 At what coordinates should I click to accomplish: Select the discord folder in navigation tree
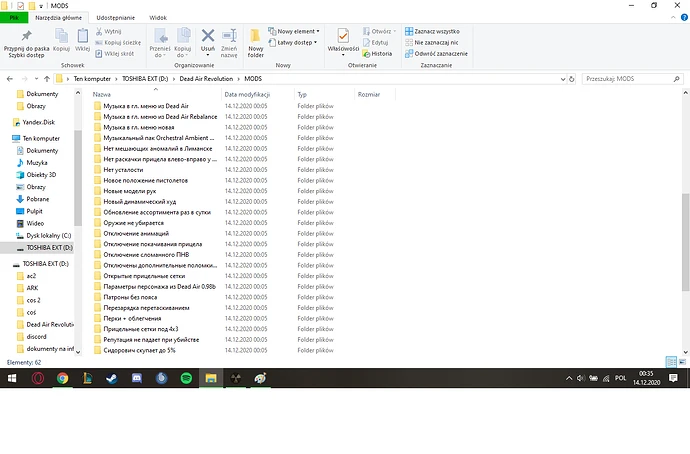(31, 337)
